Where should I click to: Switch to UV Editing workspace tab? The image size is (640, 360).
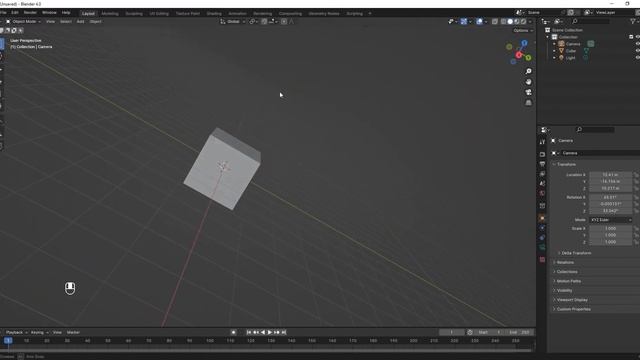[x=159, y=13]
